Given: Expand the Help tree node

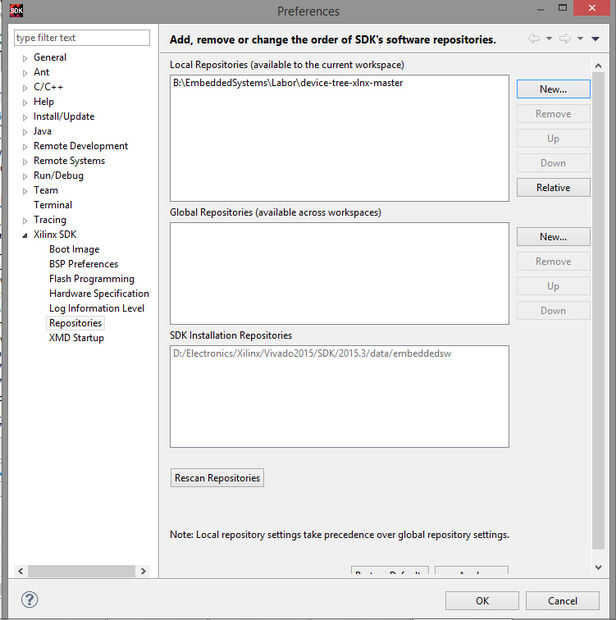Looking at the screenshot, I should coord(25,102).
